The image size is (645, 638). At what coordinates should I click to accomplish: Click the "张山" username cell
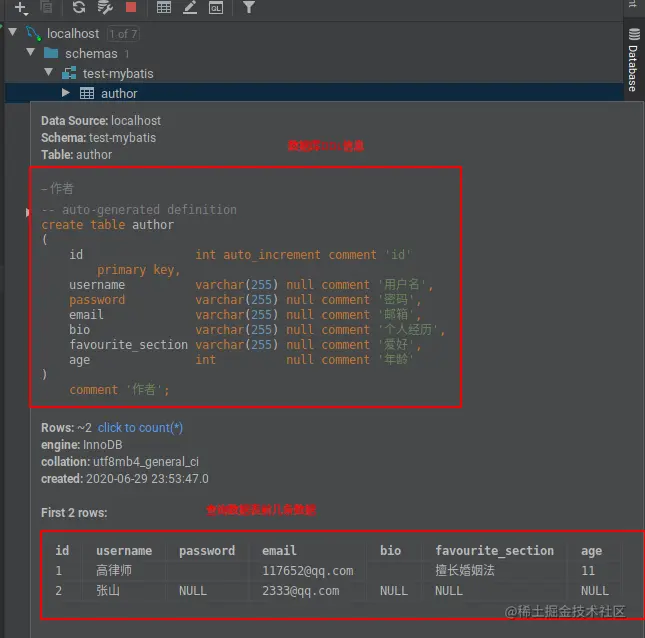(x=108, y=591)
